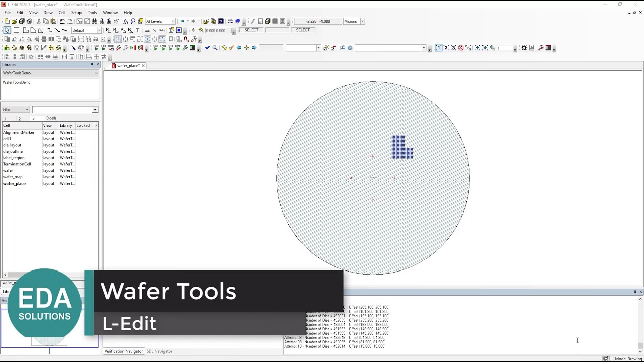Sort by the Locked column header
The image size is (644, 362).
pos(83,125)
